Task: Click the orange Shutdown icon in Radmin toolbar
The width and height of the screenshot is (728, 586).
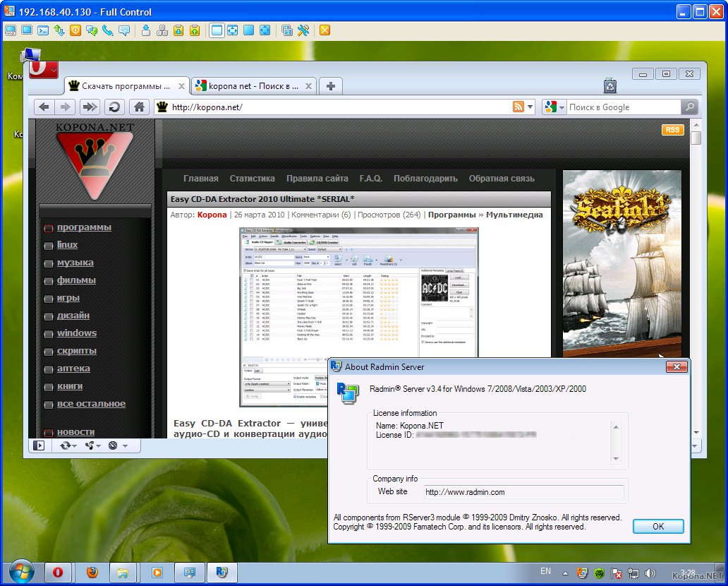Action: coord(75,30)
